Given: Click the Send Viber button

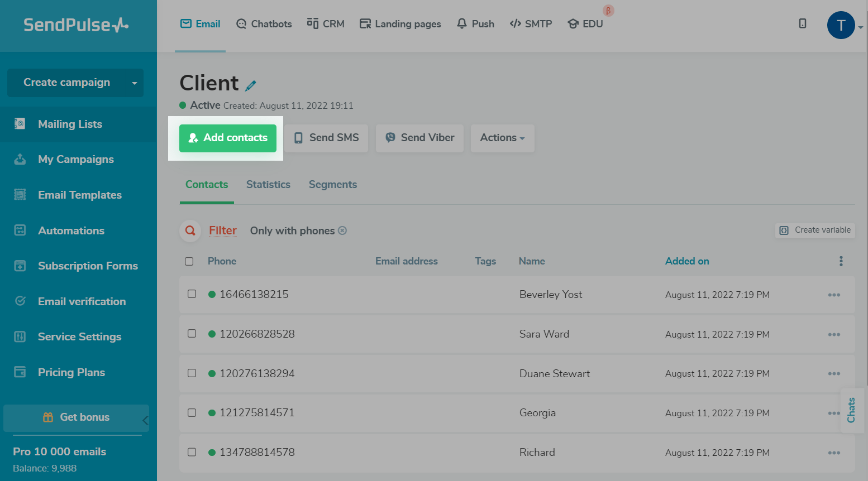Looking at the screenshot, I should click(x=419, y=138).
